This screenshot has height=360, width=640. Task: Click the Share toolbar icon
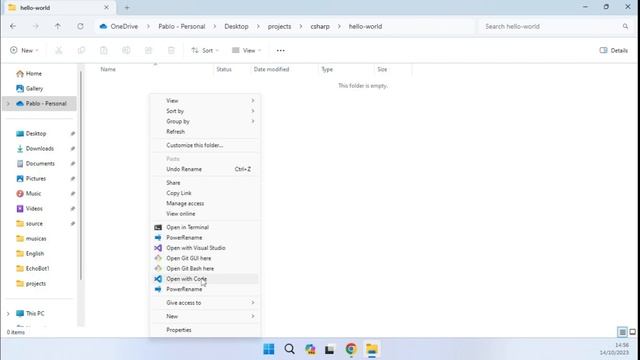(149, 50)
